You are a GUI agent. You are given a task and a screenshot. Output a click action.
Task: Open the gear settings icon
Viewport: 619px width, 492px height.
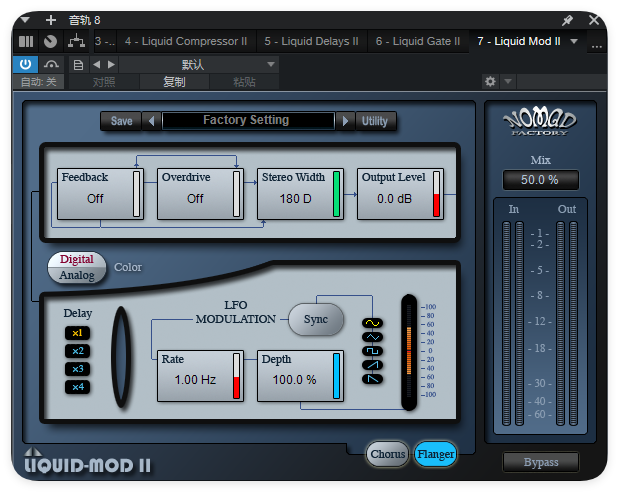pyautogui.click(x=490, y=82)
